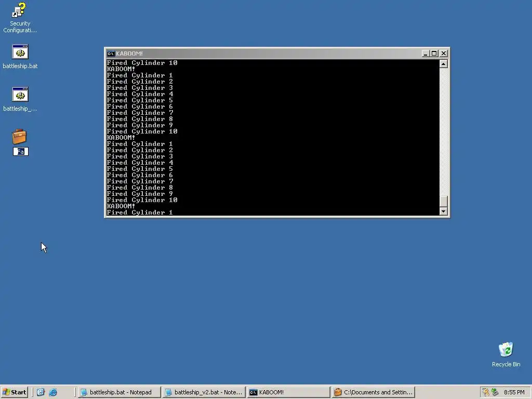Viewport: 532px width, 399px height.
Task: Click the console scrollbar up arrow
Action: [x=444, y=64]
